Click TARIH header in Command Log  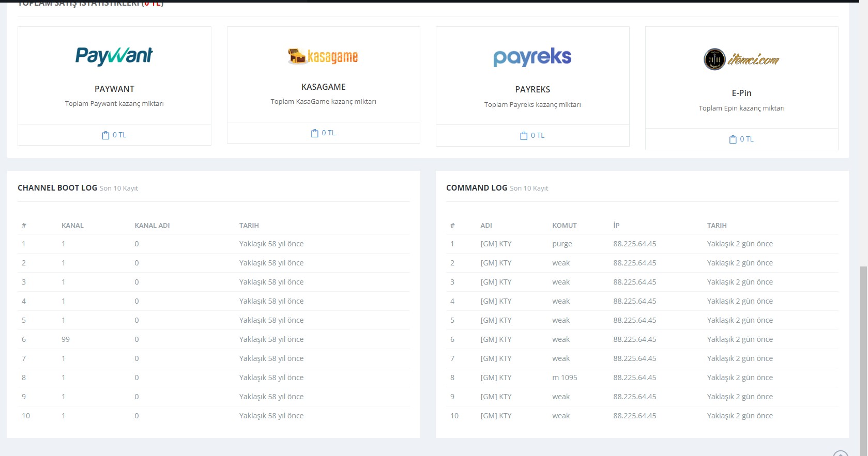coord(717,226)
